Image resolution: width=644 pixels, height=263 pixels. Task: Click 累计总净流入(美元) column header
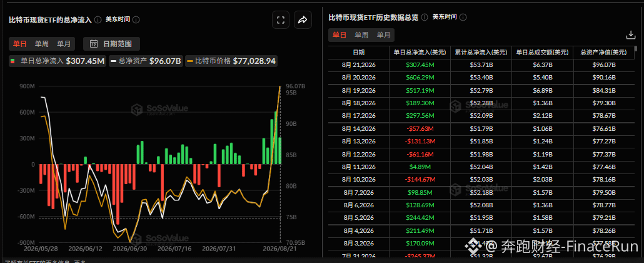point(481,52)
